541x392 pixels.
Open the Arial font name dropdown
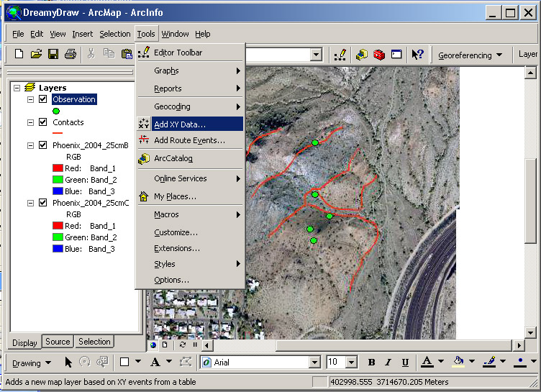(x=314, y=363)
